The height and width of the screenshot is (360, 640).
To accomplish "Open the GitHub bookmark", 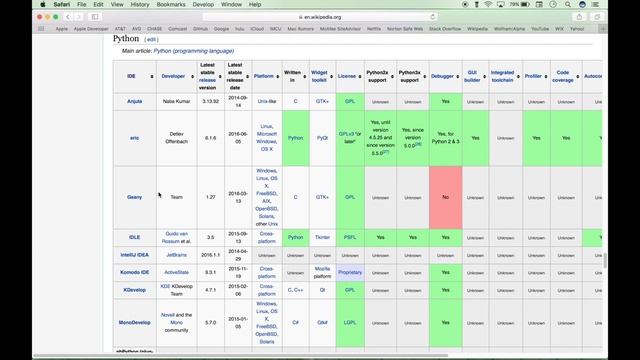I will coord(200,29).
